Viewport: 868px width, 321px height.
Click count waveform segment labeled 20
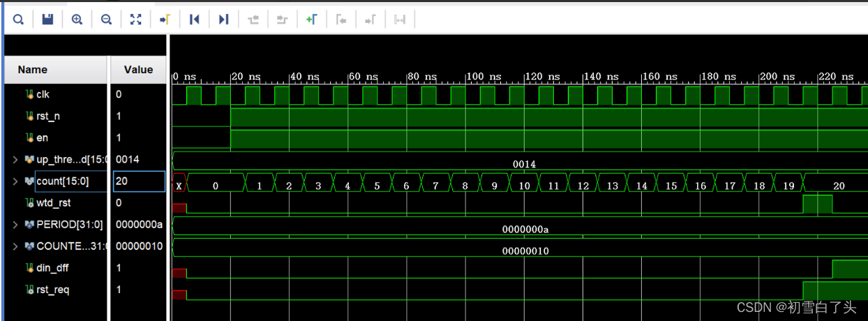(835, 182)
